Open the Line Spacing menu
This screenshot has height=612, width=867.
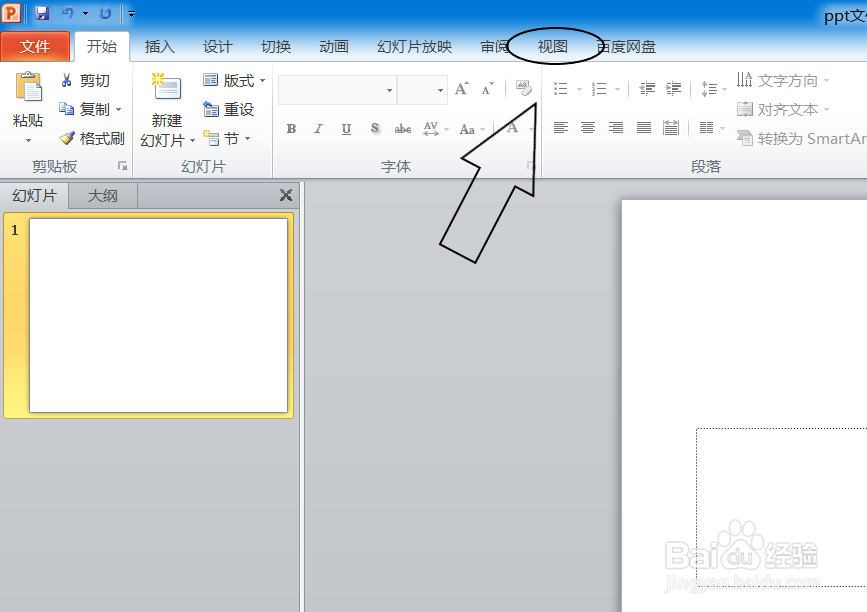[x=713, y=88]
